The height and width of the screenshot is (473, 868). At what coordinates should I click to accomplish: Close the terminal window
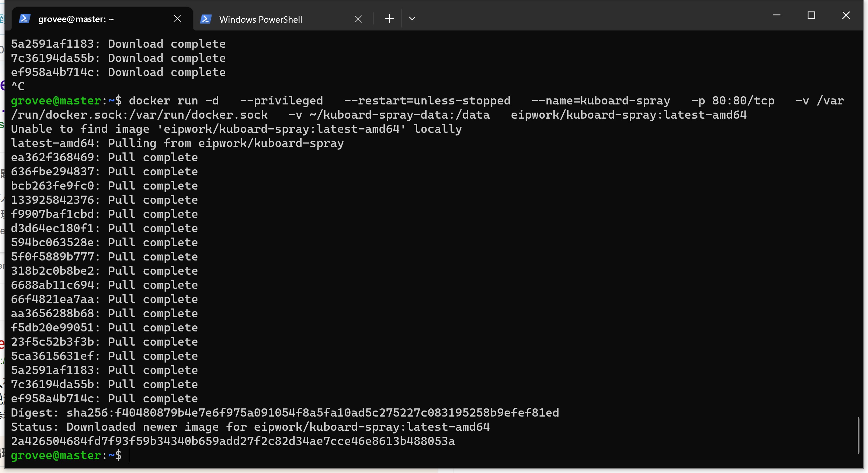click(x=846, y=15)
